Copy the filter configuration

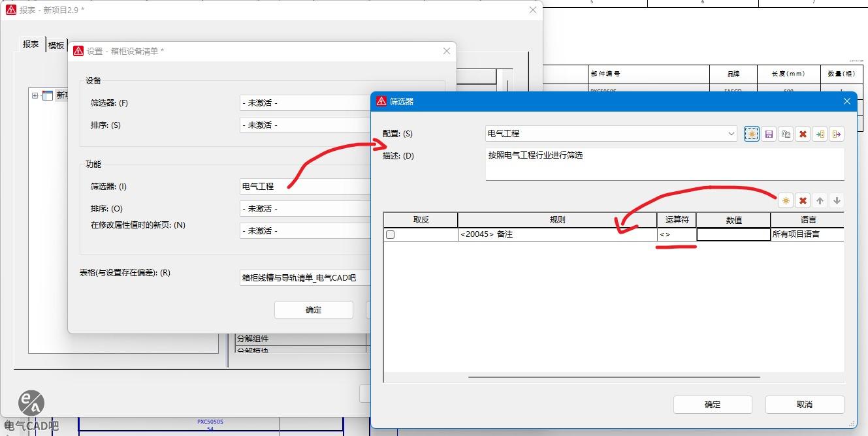pos(786,134)
